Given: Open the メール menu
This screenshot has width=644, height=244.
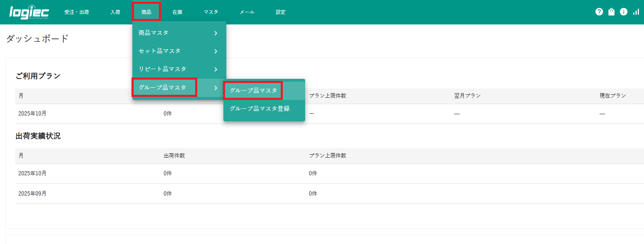Looking at the screenshot, I should click(x=247, y=12).
